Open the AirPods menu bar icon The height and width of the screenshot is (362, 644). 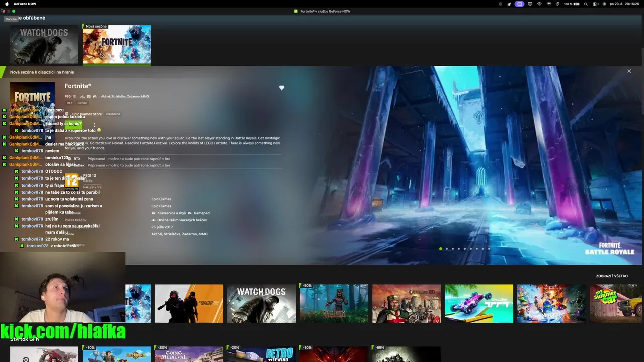click(x=549, y=4)
